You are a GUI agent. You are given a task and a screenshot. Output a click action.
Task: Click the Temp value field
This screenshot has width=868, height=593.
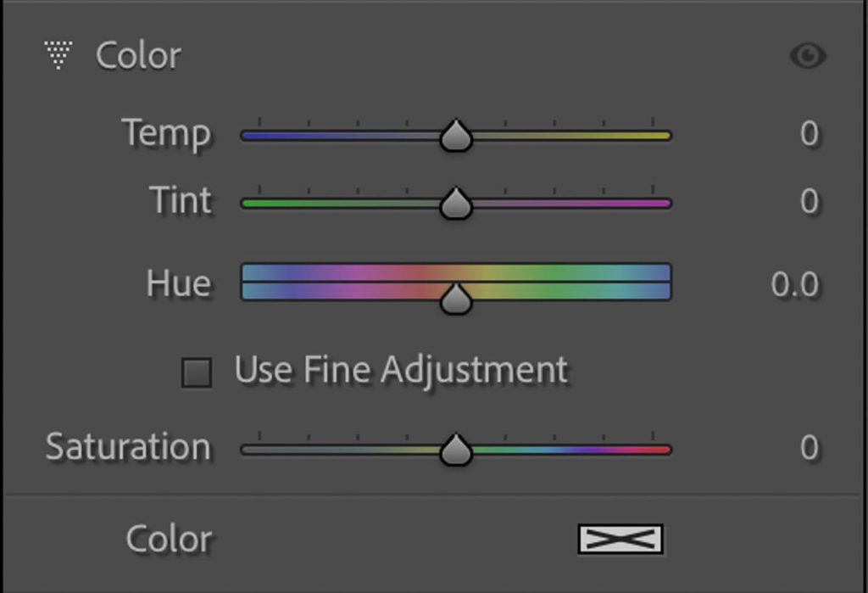[x=809, y=133]
